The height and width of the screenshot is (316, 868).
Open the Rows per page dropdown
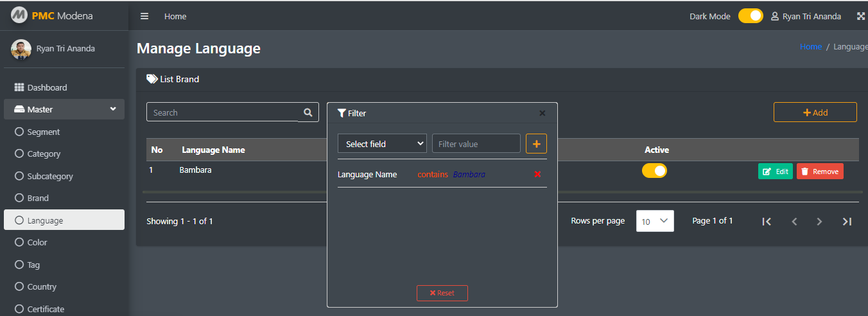tap(655, 221)
